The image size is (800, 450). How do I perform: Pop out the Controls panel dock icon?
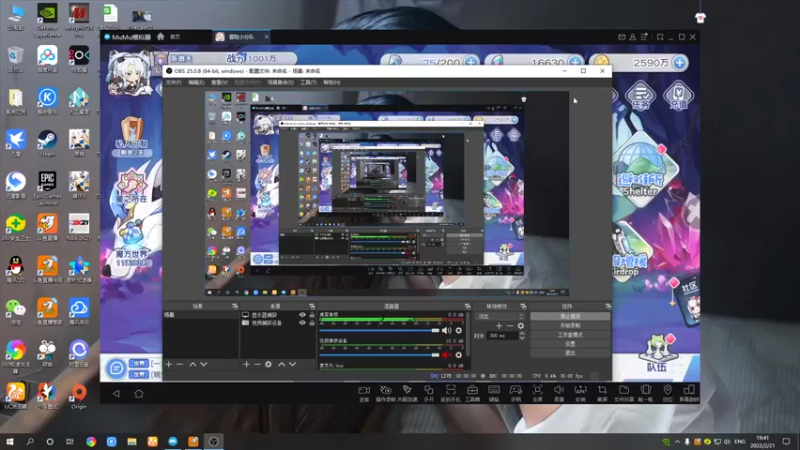[x=608, y=306]
